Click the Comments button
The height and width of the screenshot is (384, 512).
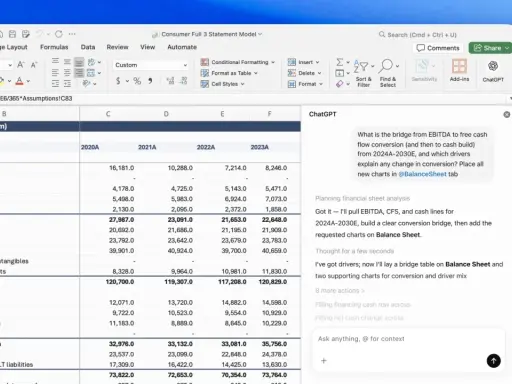pyautogui.click(x=438, y=48)
